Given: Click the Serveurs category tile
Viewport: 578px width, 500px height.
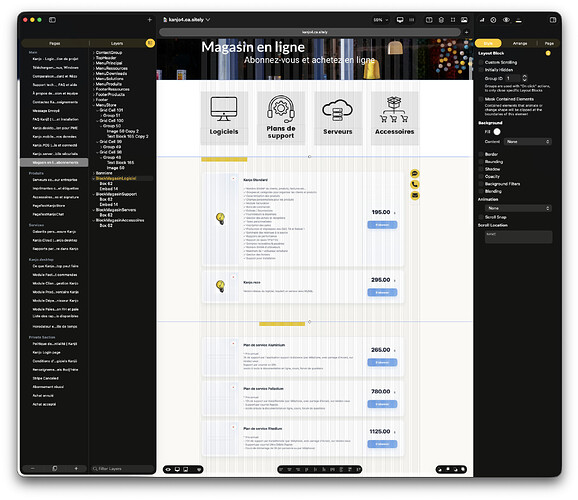Looking at the screenshot, I should [x=338, y=118].
